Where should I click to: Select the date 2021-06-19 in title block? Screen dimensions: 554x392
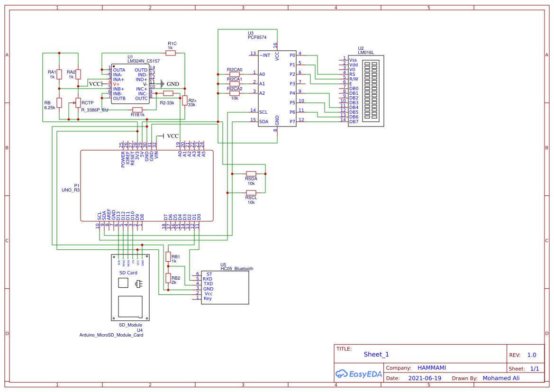(425, 378)
